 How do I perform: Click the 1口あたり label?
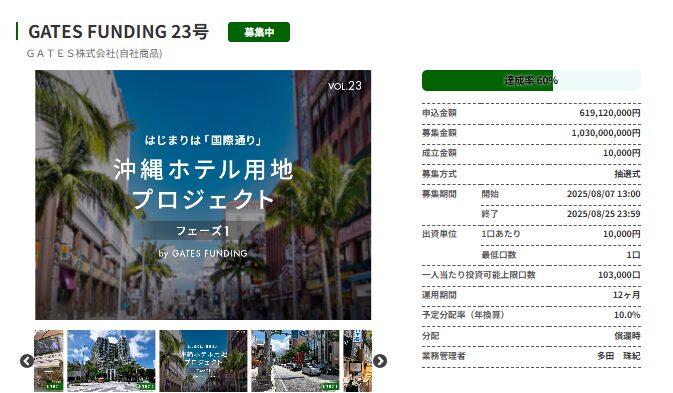pos(501,234)
